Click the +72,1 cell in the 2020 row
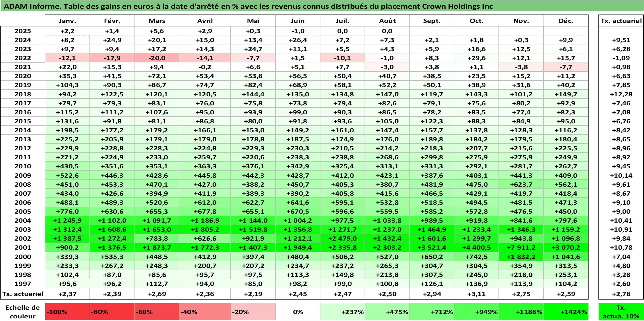644x321 pixels. click(x=157, y=76)
